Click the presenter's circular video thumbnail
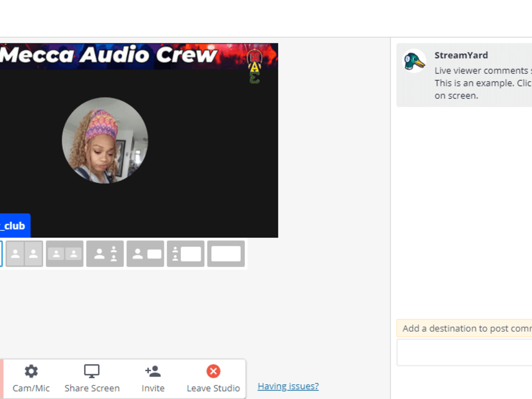This screenshot has height=399, width=532. [105, 140]
